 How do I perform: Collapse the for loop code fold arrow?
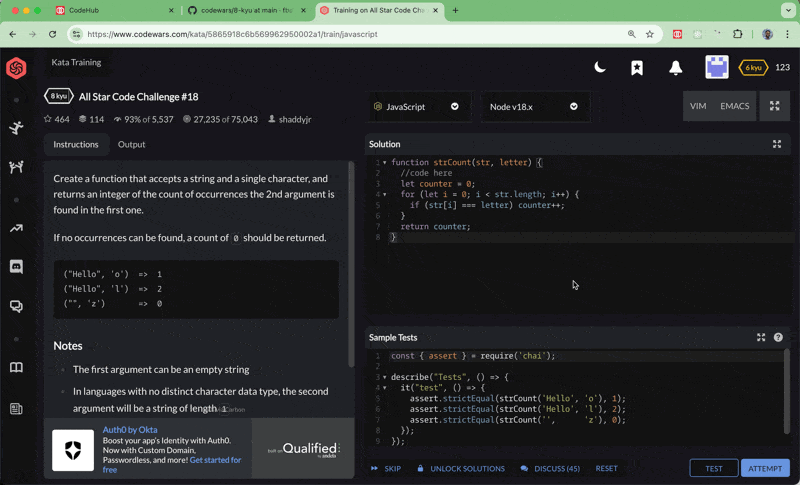coord(384,194)
